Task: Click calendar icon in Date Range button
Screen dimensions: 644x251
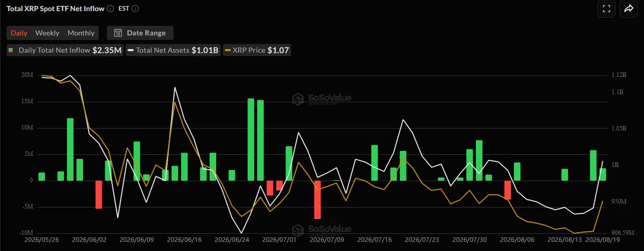Action: (118, 33)
